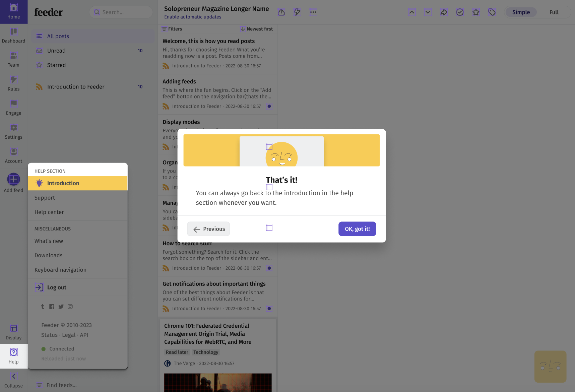Click the Read later tag on the article
575x392 pixels.
[177, 352]
